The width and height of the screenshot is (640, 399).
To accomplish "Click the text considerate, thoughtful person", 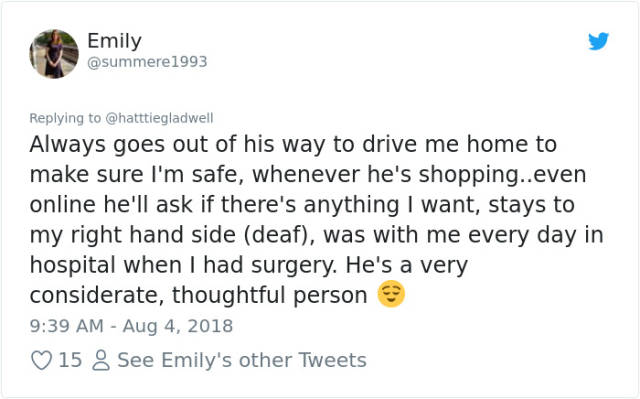I will (198, 295).
